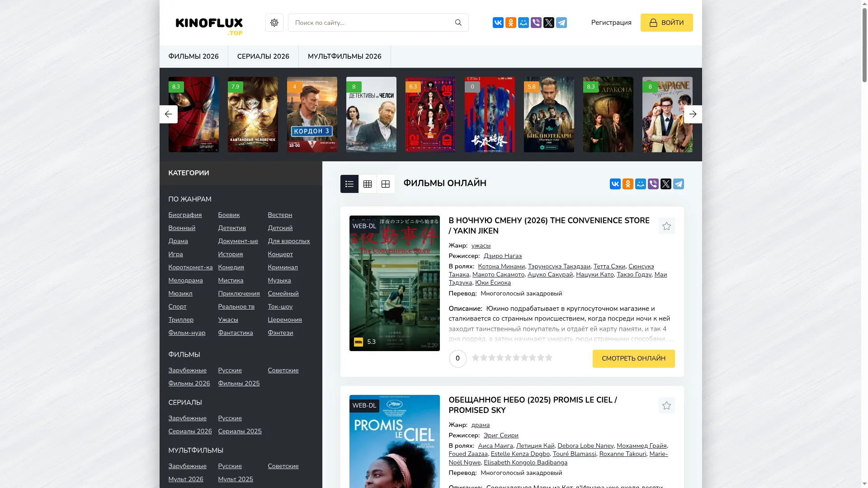The width and height of the screenshot is (868, 488).
Task: Rate В ночную смену with the fifth star
Action: [x=508, y=358]
